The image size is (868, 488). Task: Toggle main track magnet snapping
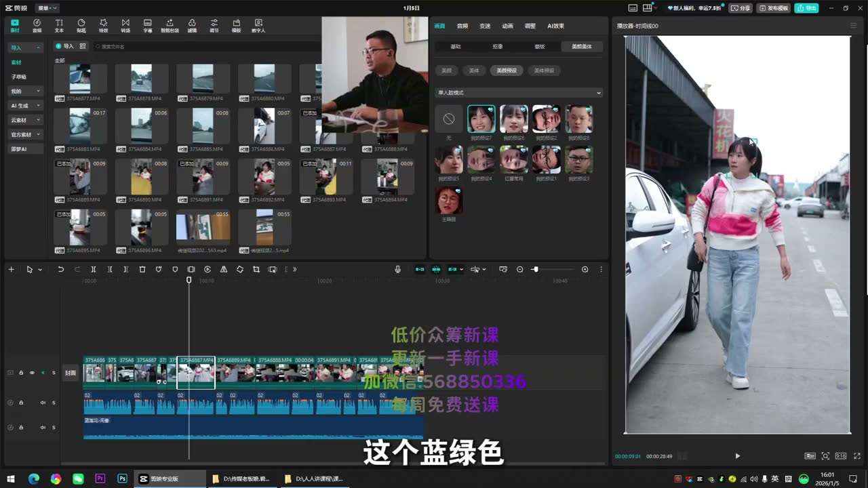click(x=420, y=269)
